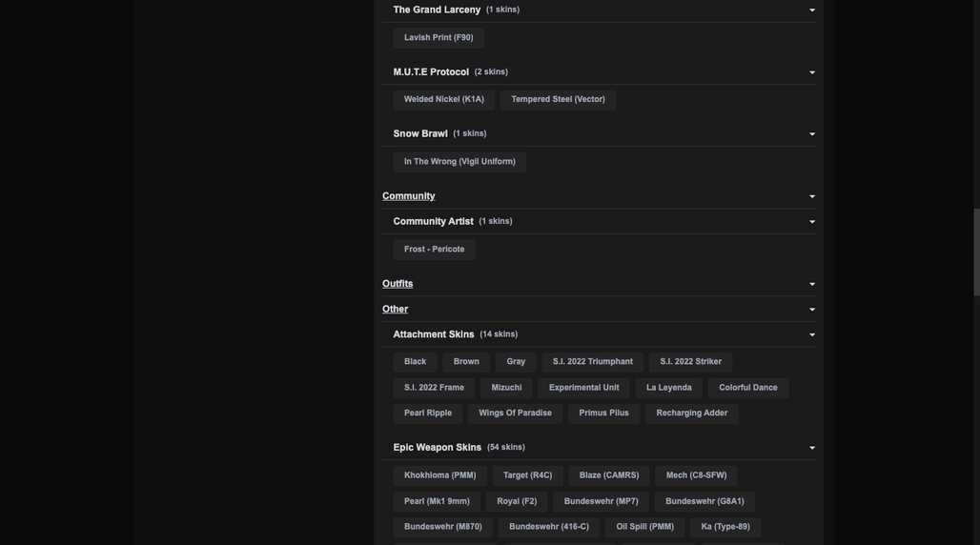This screenshot has width=980, height=545.
Task: Choose the S.I. 2022 Triumphant attachment skin
Action: (593, 362)
